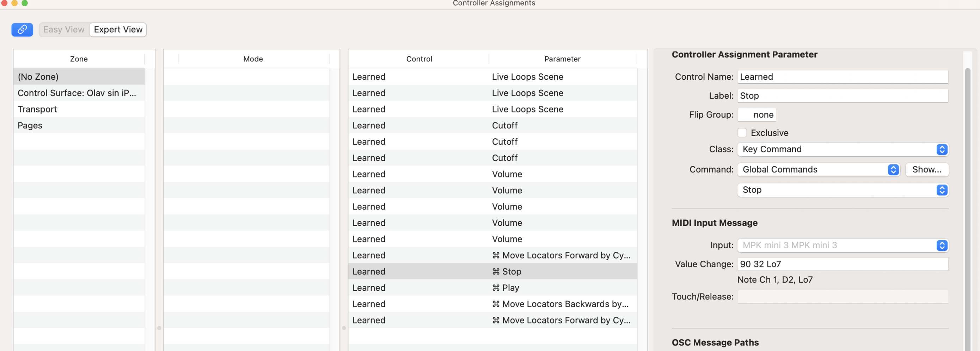
Task: Switch to Easy View
Action: [x=63, y=29]
